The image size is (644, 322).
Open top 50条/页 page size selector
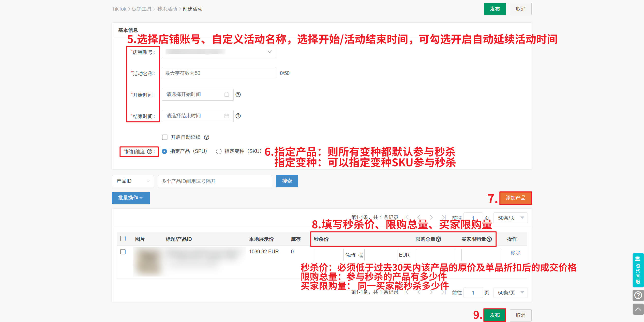(510, 218)
